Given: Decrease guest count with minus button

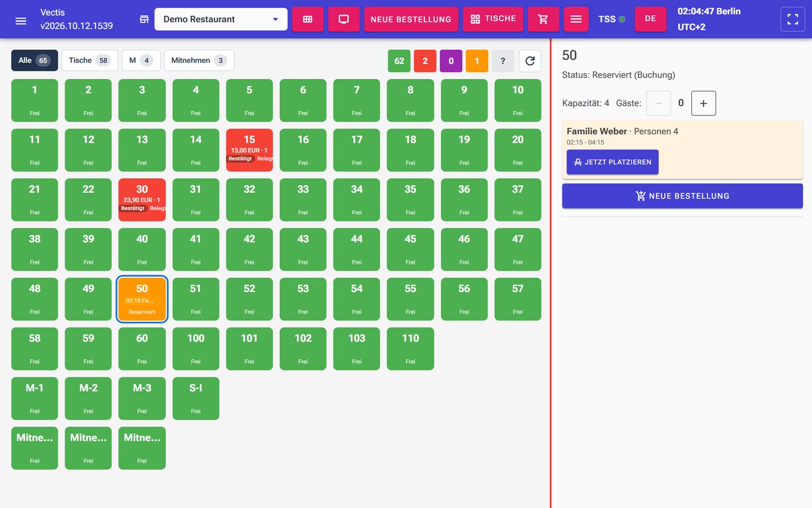Looking at the screenshot, I should pyautogui.click(x=658, y=103).
